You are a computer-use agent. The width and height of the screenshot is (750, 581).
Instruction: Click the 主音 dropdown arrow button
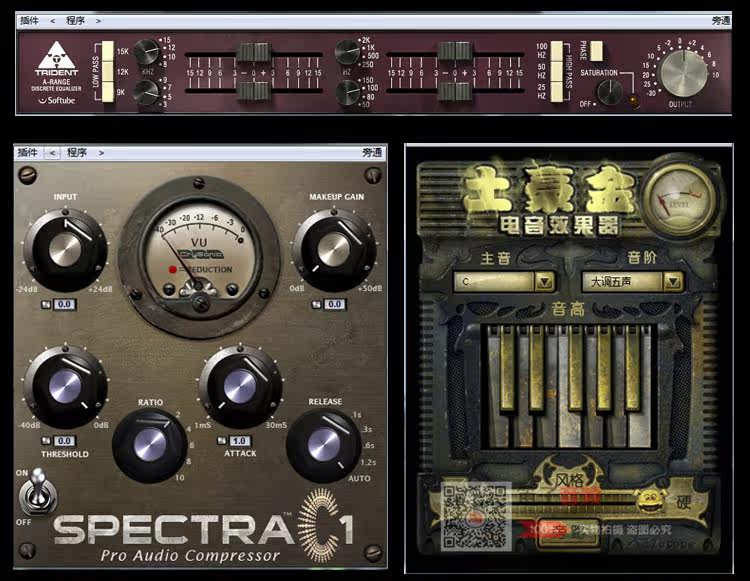[544, 282]
